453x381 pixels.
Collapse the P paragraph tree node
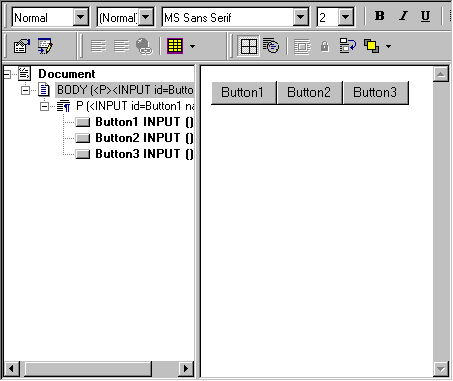tap(44, 106)
